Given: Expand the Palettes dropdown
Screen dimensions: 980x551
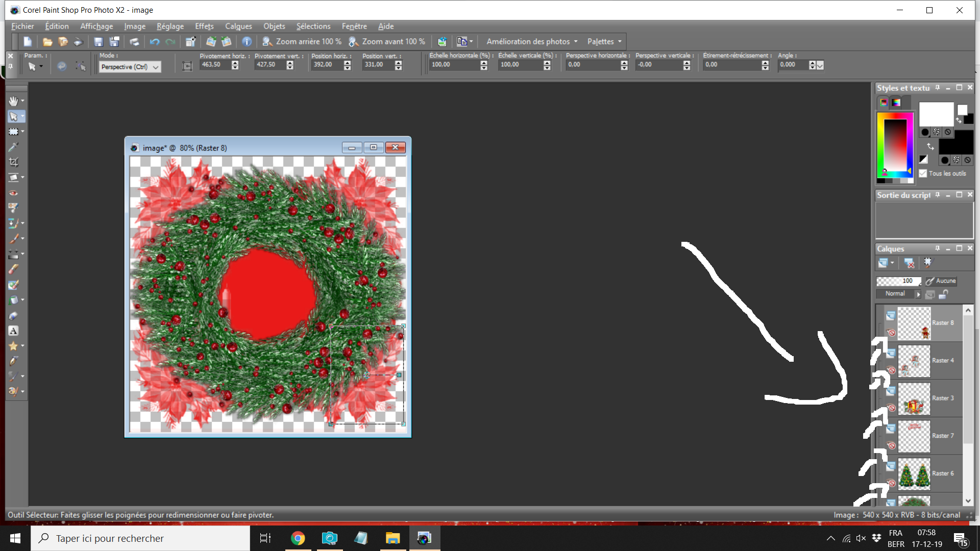Looking at the screenshot, I should pyautogui.click(x=605, y=42).
